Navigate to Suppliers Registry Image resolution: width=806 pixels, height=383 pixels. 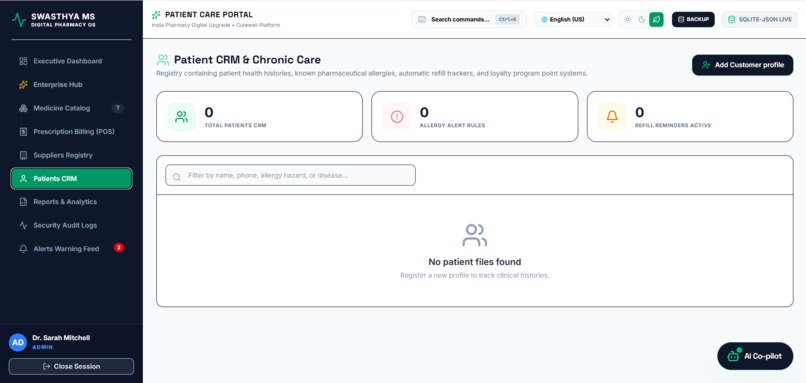point(71,155)
